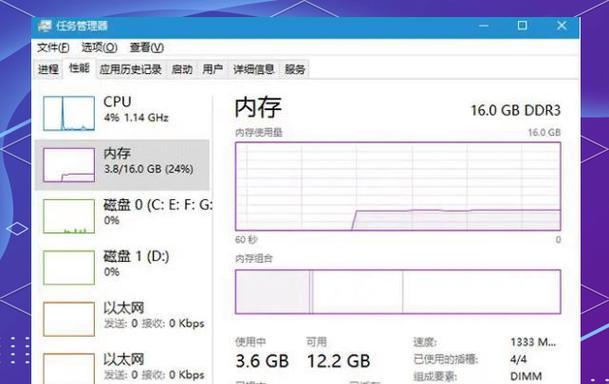Select the first 以太网 network item

point(123,319)
